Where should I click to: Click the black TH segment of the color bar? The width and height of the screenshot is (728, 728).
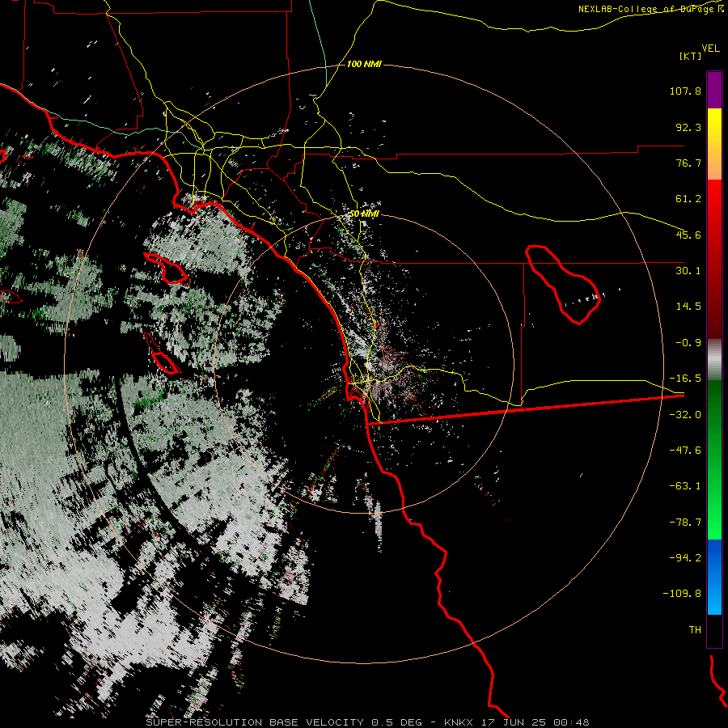pos(714,630)
